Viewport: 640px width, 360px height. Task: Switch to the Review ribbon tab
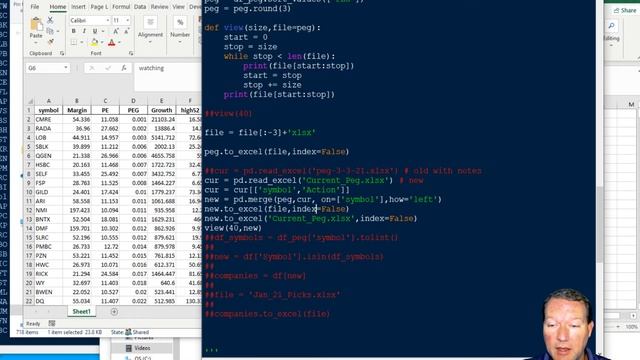(159, 7)
